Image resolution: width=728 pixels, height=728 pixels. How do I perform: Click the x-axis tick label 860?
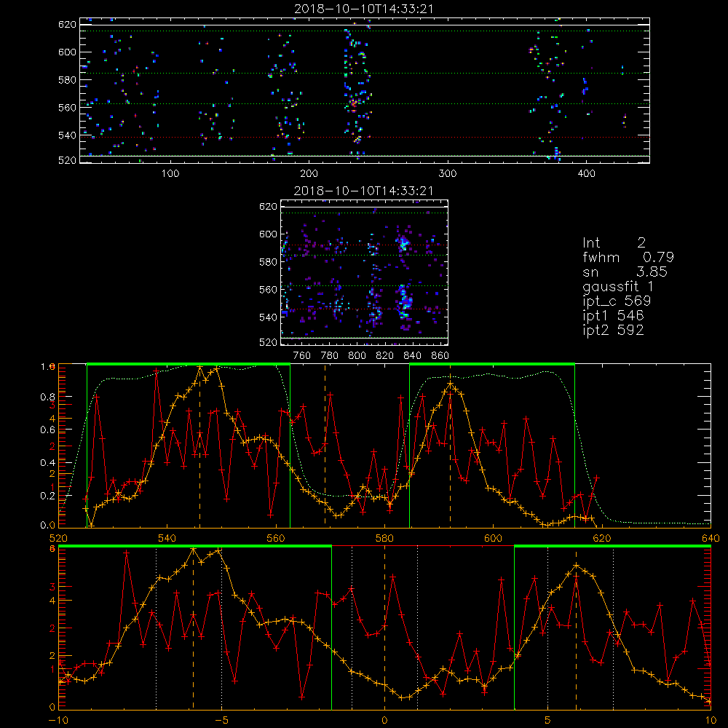440,356
